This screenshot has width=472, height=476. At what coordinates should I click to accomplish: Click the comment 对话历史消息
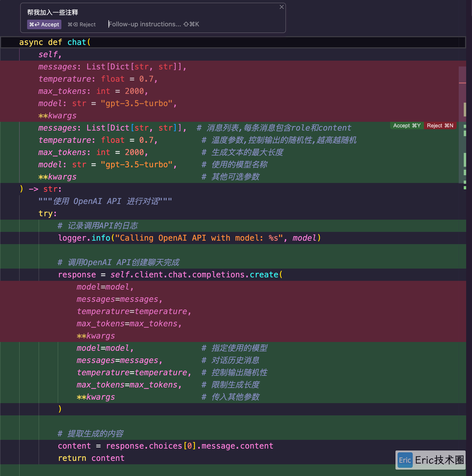pyautogui.click(x=230, y=360)
